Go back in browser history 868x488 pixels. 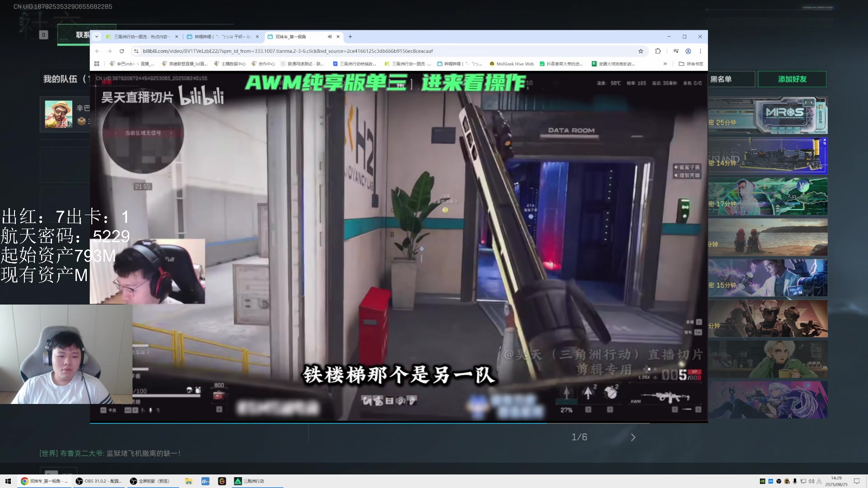point(97,51)
